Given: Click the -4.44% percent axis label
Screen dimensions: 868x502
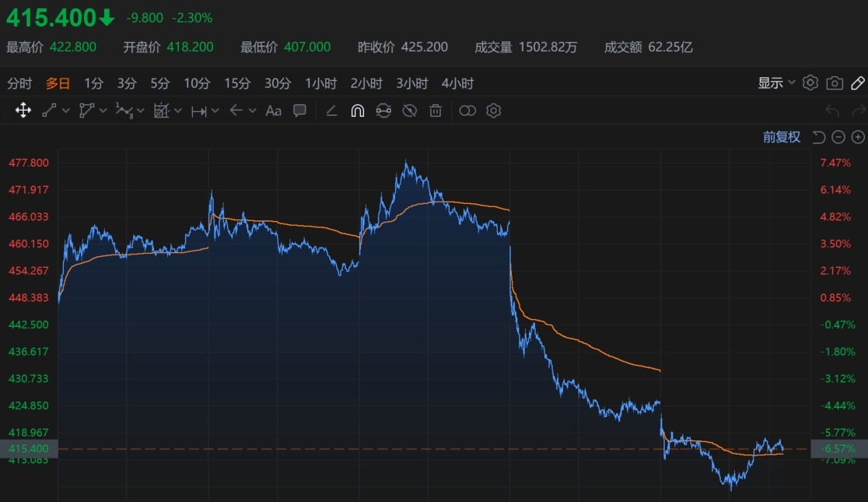Looking at the screenshot, I should tap(838, 405).
